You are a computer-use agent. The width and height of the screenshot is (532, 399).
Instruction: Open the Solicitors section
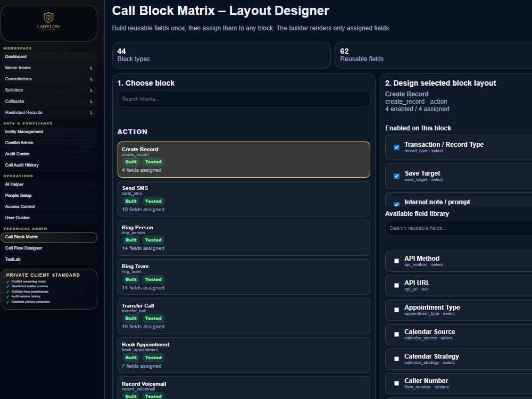pos(49,90)
